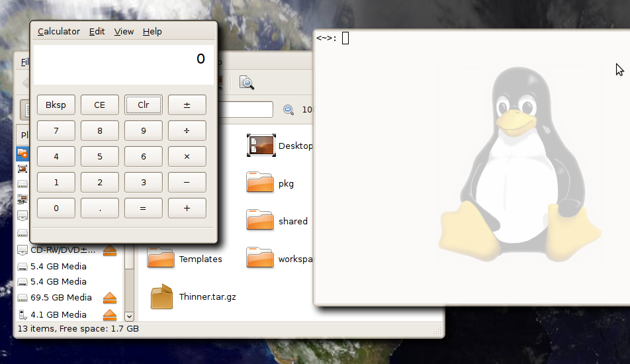
Task: Tap the 8 key on calculator
Action: [x=100, y=130]
